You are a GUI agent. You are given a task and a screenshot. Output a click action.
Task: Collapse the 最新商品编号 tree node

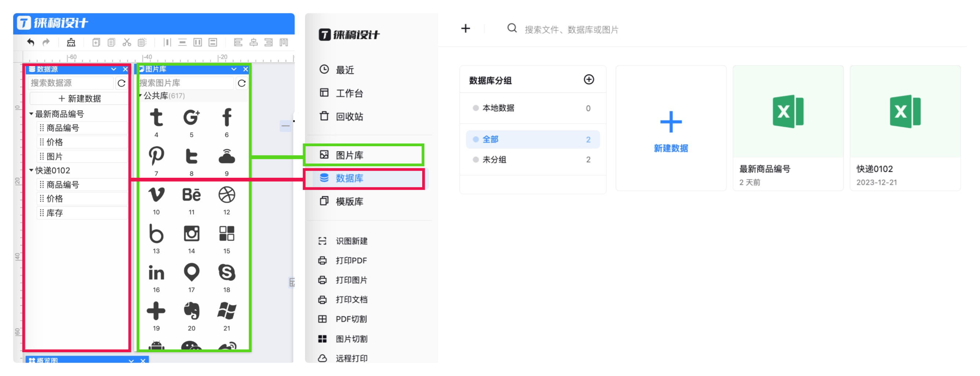(31, 114)
